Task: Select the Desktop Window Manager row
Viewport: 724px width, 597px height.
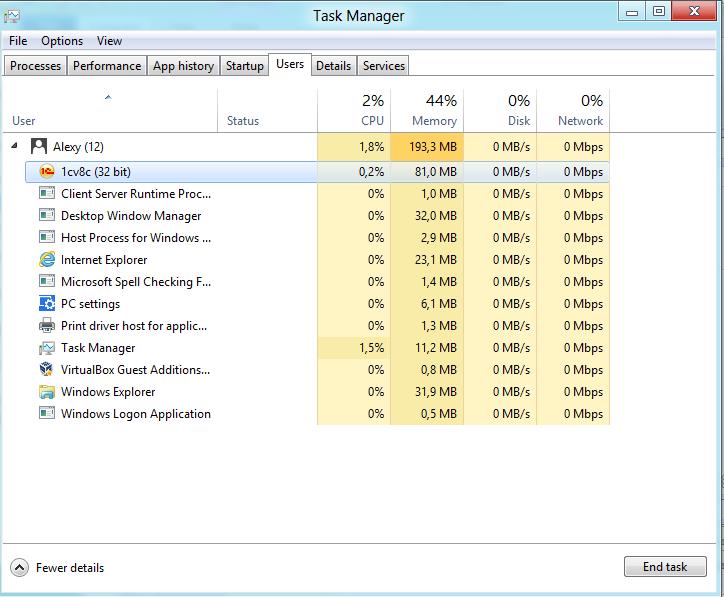Action: 317,216
